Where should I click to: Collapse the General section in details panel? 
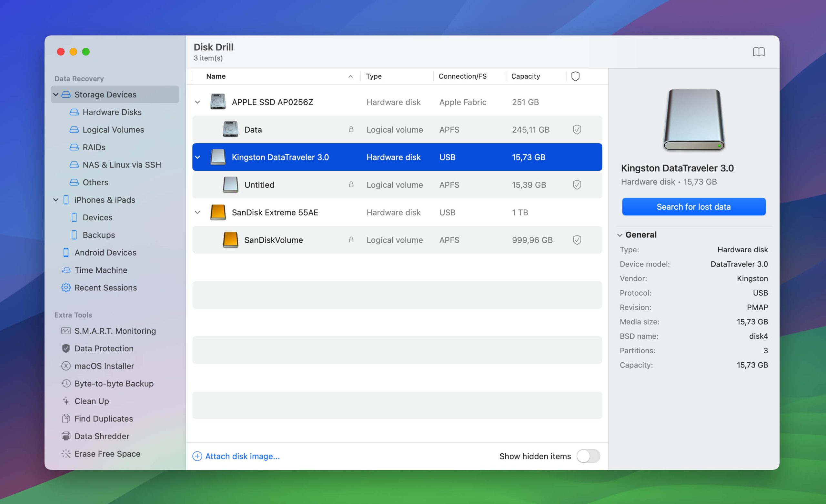pyautogui.click(x=620, y=235)
